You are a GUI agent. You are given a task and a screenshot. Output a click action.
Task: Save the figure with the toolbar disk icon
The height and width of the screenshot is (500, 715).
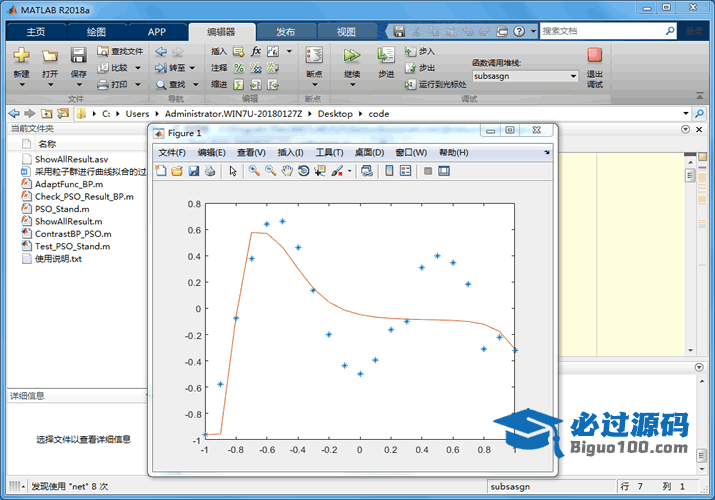(194, 171)
